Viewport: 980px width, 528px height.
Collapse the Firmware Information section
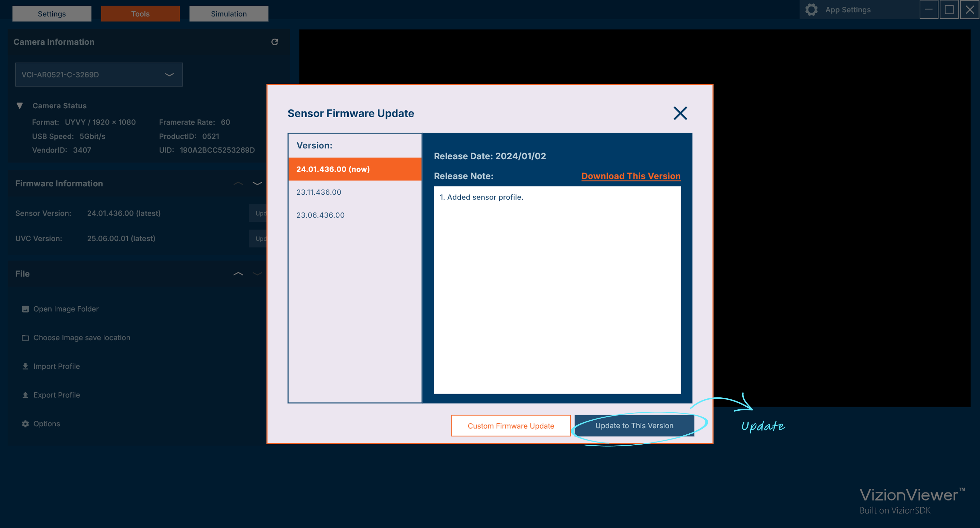point(238,184)
